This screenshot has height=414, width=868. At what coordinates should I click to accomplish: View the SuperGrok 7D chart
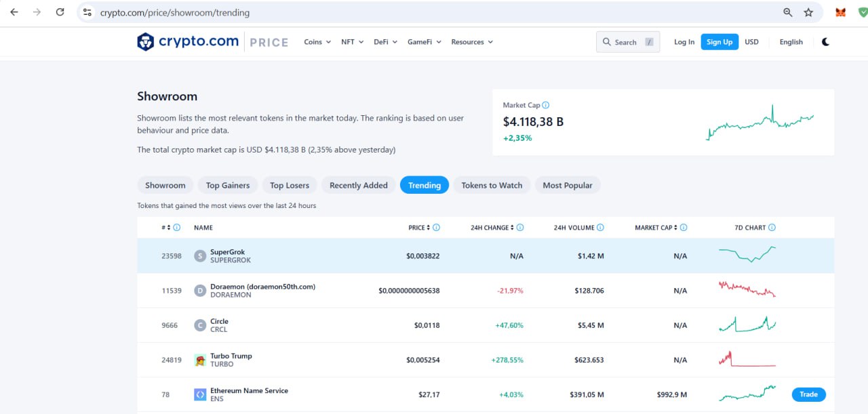[747, 254]
